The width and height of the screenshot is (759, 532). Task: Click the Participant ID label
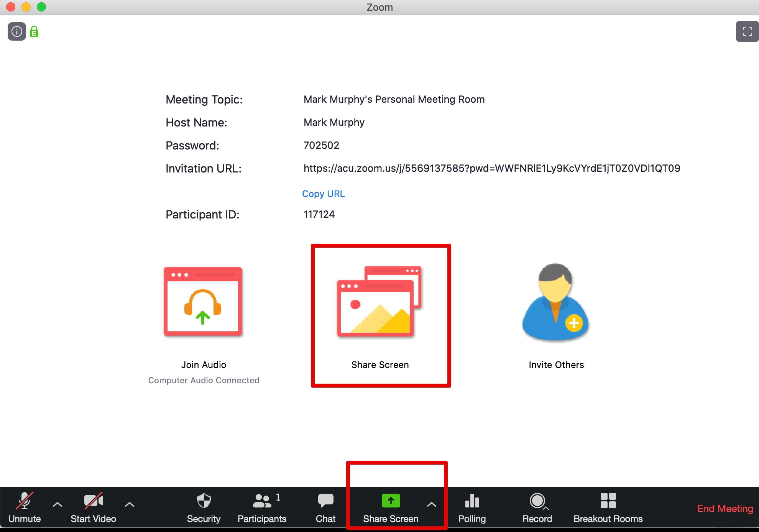(x=202, y=215)
